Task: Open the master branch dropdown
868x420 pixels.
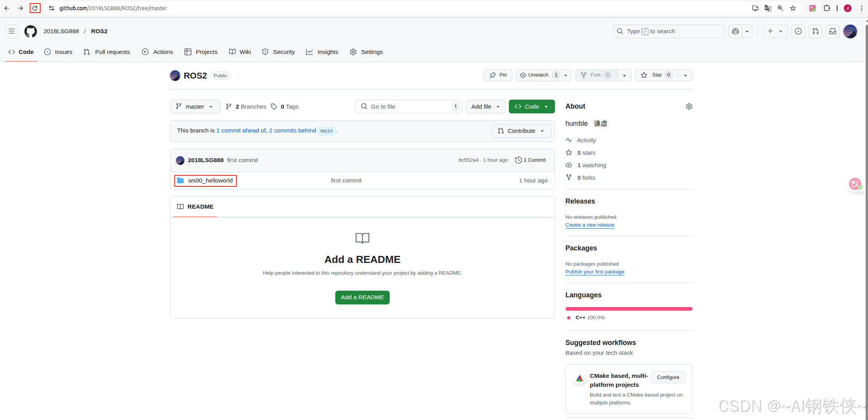Action: (x=195, y=107)
